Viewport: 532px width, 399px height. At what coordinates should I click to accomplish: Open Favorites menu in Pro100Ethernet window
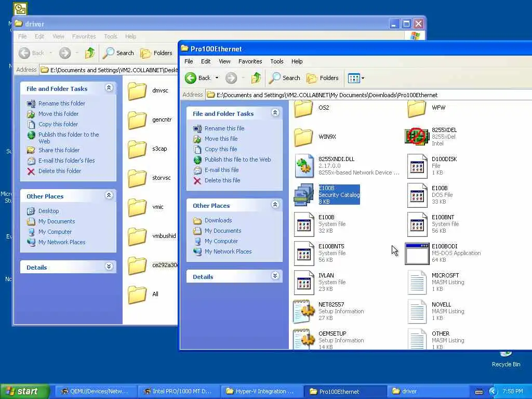coord(250,61)
